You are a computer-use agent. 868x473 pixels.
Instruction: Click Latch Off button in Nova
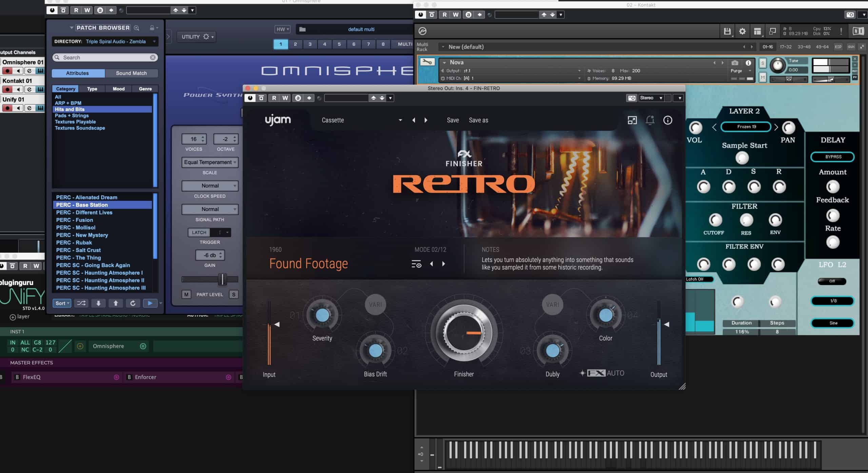[x=698, y=279]
